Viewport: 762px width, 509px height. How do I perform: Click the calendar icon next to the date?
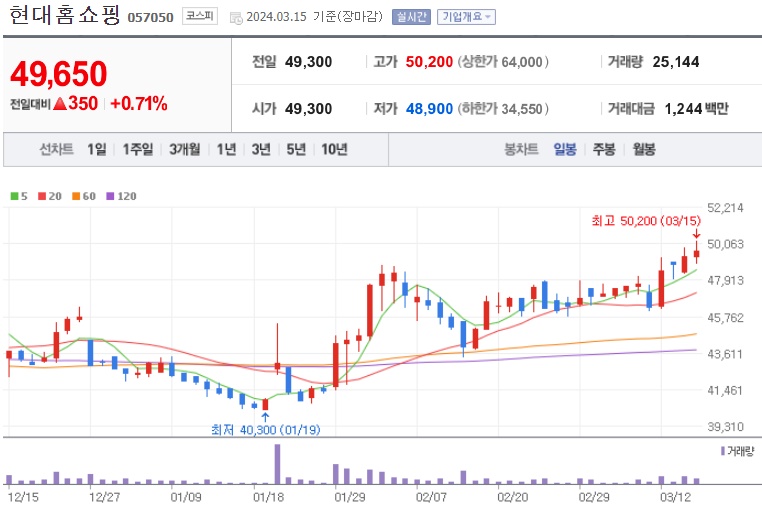236,18
